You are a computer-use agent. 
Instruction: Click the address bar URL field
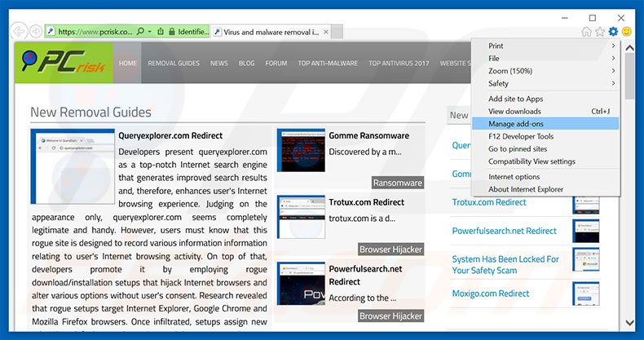click(x=95, y=32)
